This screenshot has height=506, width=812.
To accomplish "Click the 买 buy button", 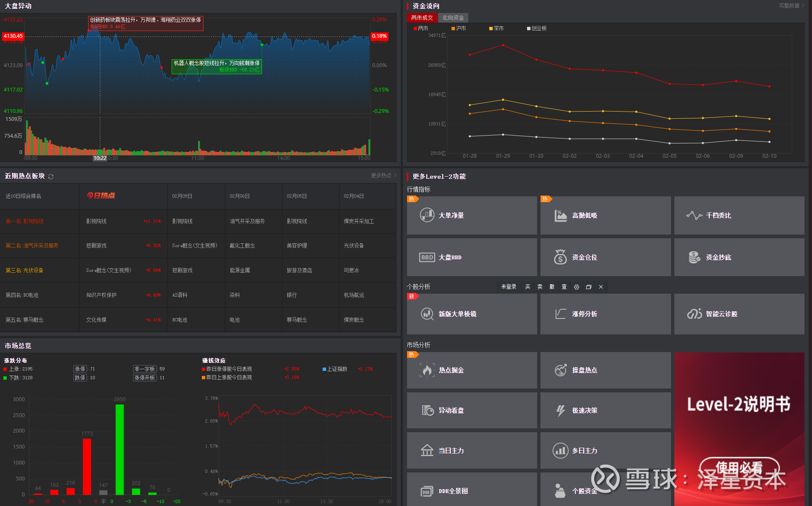I will (527, 287).
